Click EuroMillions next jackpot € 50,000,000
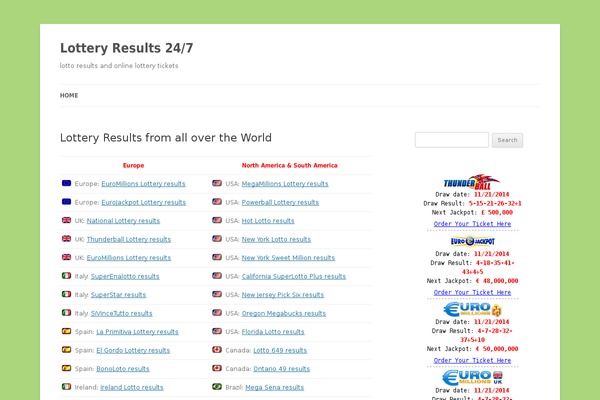600x400 pixels. click(x=497, y=349)
